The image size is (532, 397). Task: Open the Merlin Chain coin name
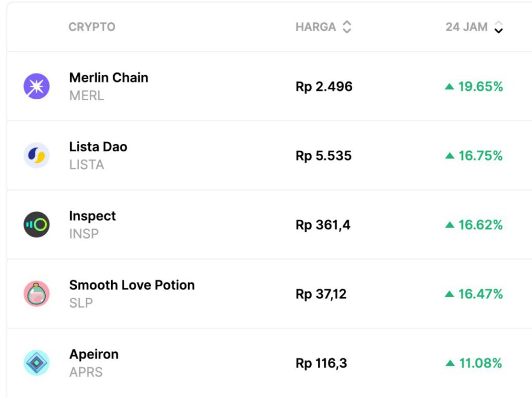109,78
